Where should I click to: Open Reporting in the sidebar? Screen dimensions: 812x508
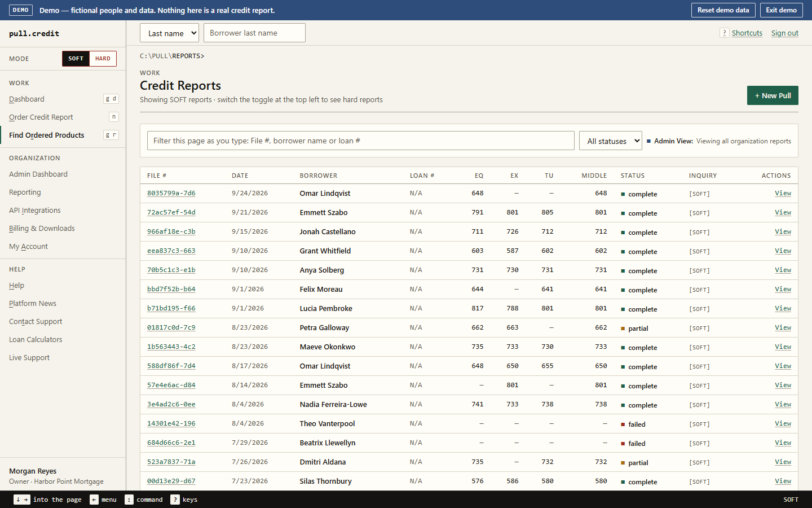25,192
